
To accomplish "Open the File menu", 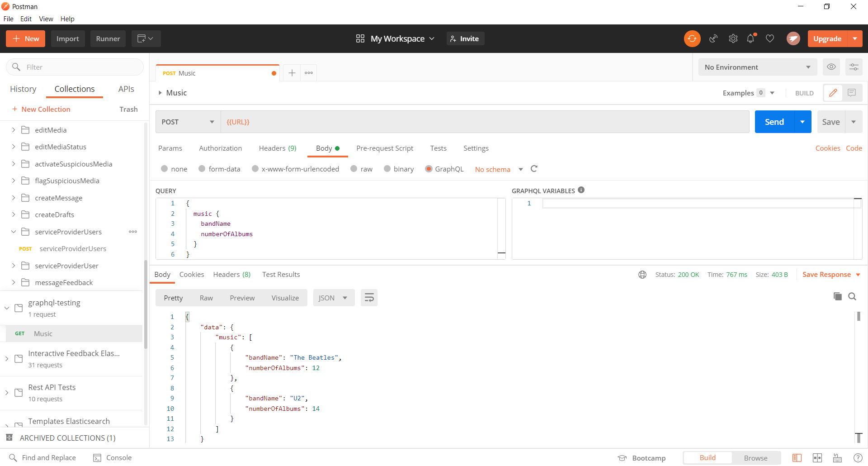I will (x=8, y=19).
